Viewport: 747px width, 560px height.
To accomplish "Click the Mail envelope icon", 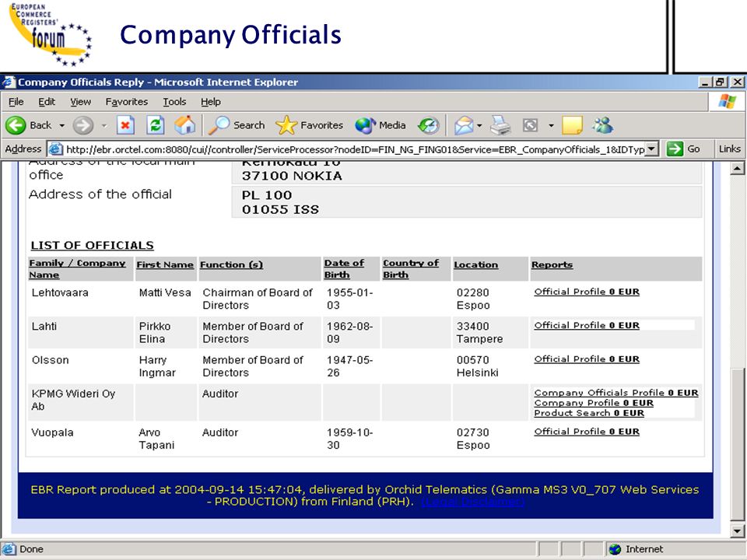I will pos(464,126).
